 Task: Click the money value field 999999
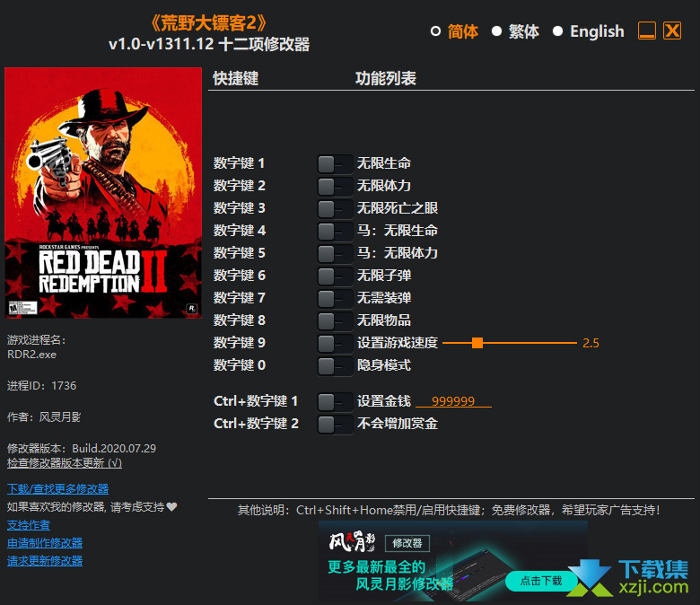pyautogui.click(x=453, y=401)
